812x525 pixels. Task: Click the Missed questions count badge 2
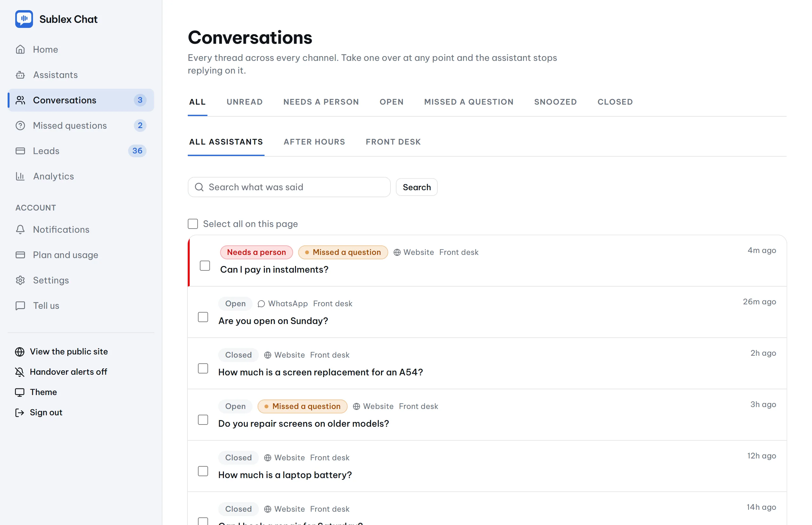click(140, 126)
